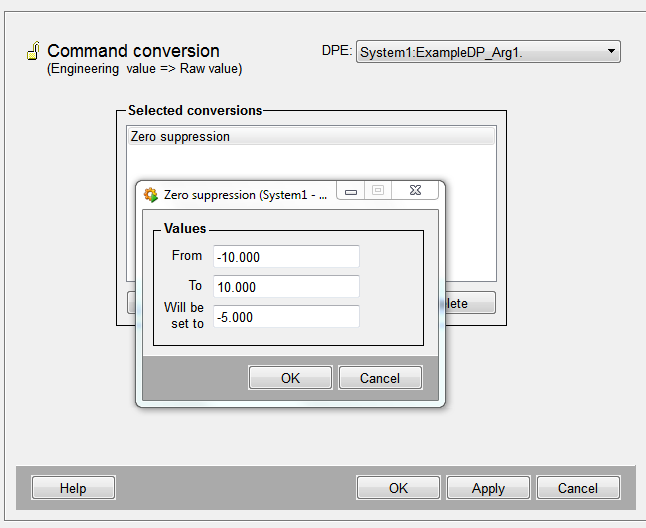Click the disabled maximize button of dialog
This screenshot has height=528, width=646.
[x=378, y=190]
